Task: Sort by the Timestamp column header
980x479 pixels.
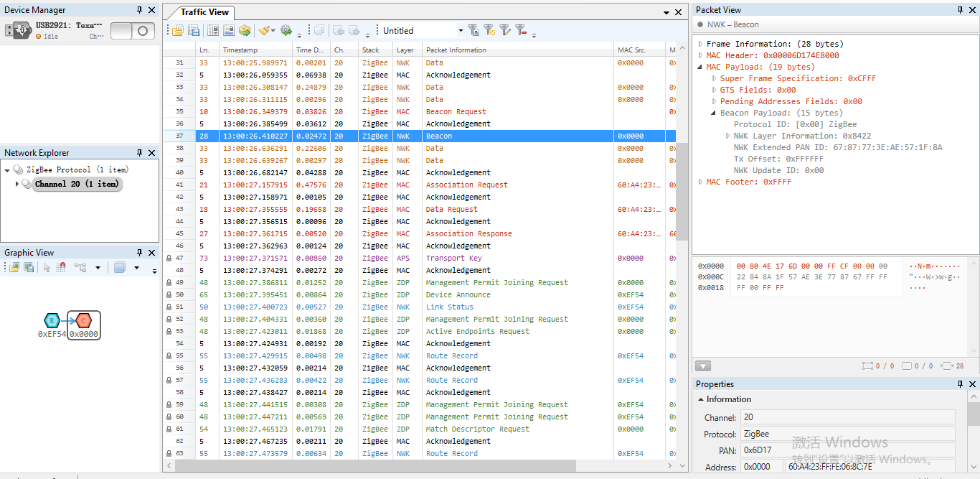Action: click(240, 50)
